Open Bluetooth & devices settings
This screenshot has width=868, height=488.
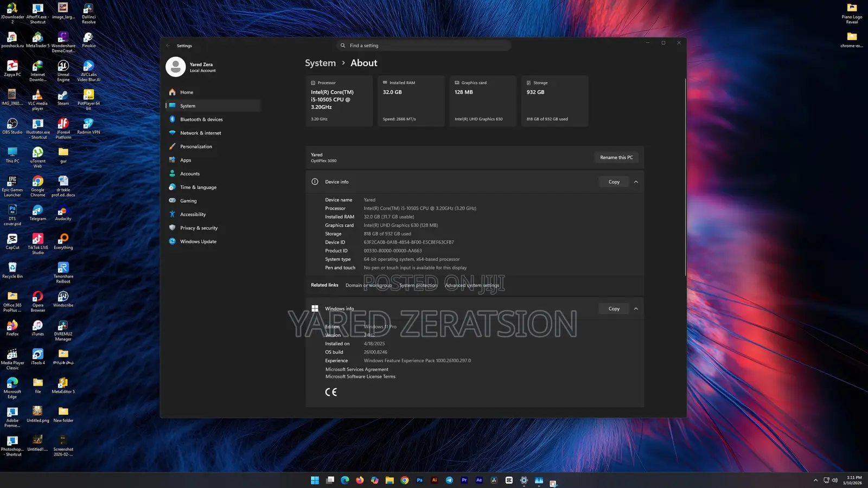213,119
